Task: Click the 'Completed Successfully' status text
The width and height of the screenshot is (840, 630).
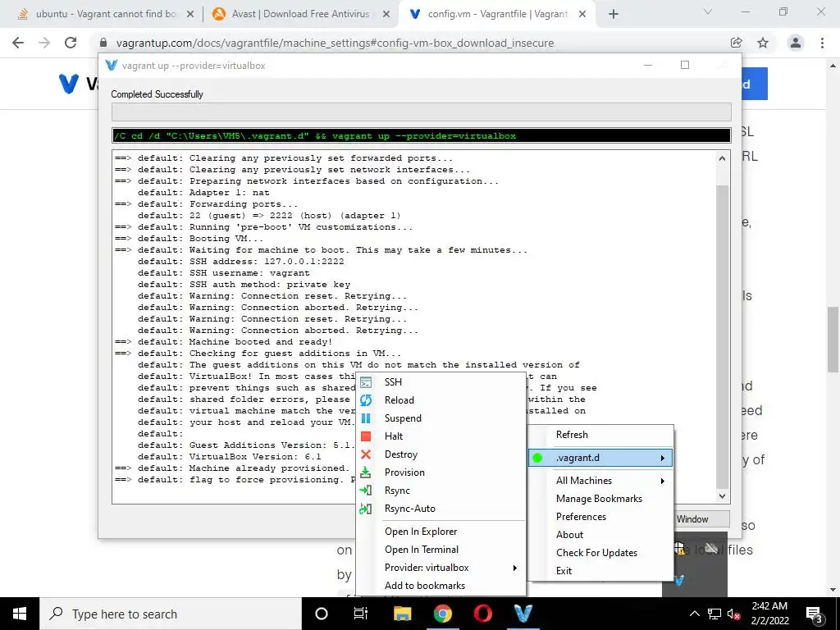Action: point(157,94)
